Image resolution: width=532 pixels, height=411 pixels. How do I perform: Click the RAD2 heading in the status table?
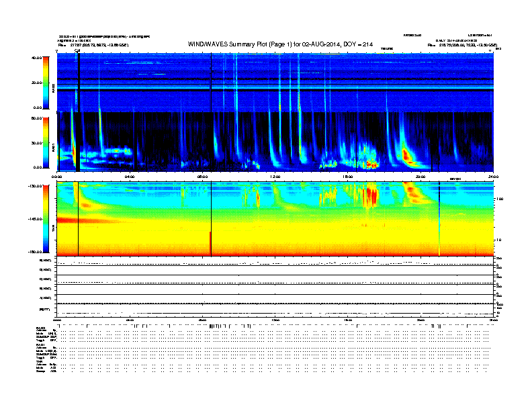[x=41, y=328]
